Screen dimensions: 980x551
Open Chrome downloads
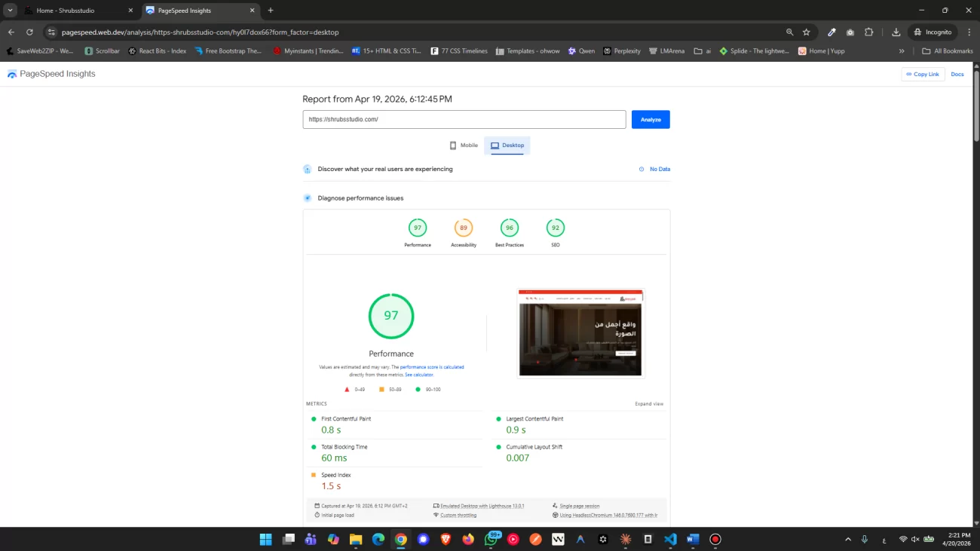tap(896, 32)
